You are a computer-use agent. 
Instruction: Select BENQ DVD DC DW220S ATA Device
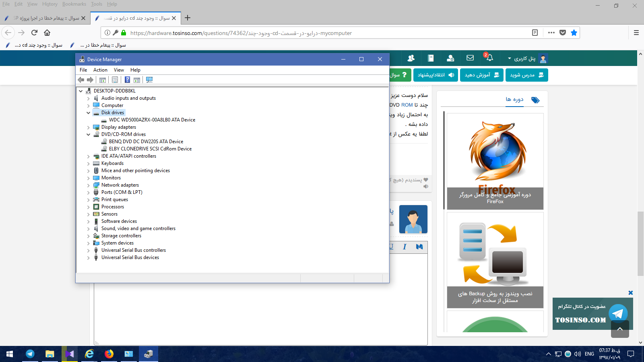click(146, 142)
